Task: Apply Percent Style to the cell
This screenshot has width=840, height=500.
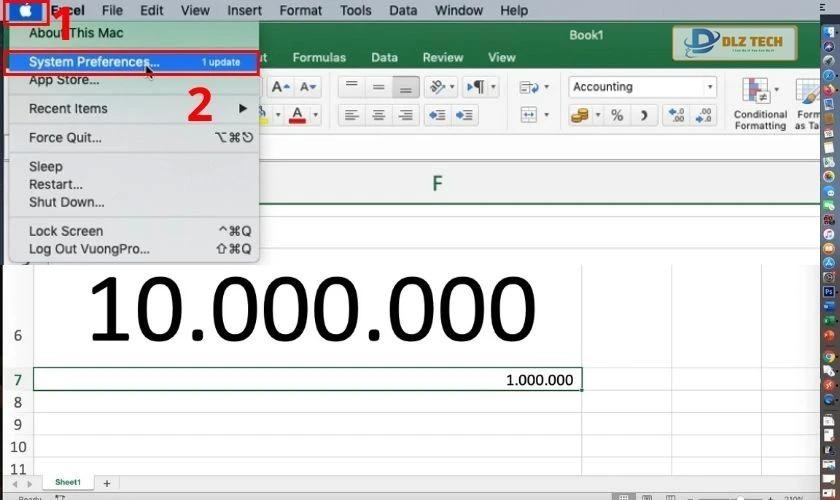Action: tap(617, 115)
